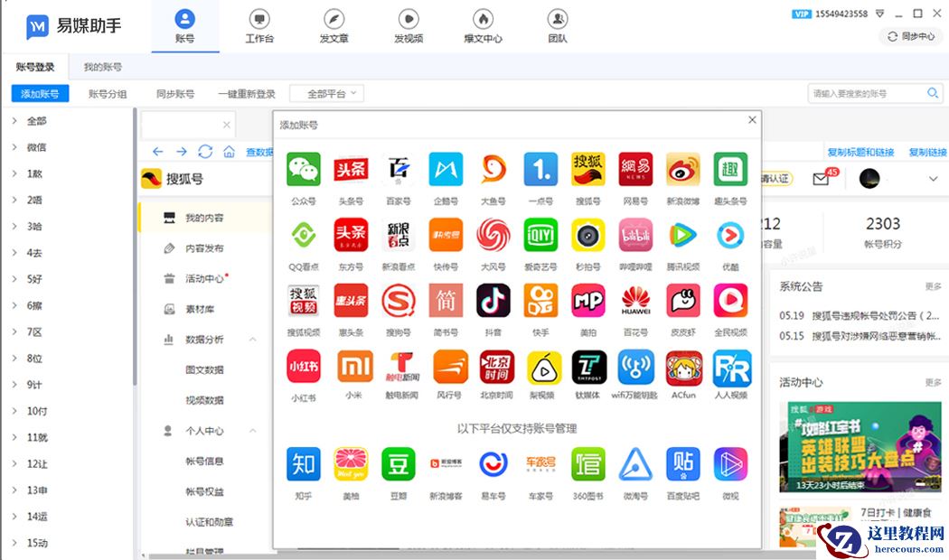Viewport: 949px width, 560px height.
Task: Open the 发文章 top tab
Action: pos(334,26)
